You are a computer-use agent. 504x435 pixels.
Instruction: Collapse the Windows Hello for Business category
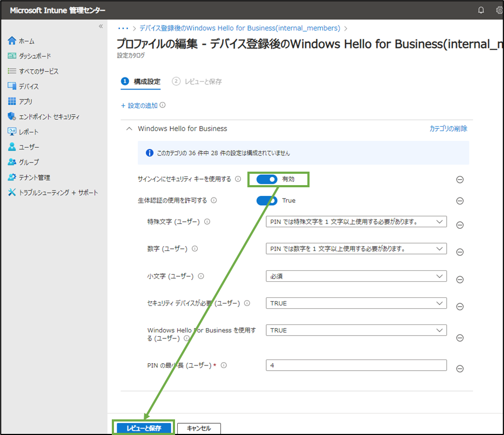tap(129, 129)
